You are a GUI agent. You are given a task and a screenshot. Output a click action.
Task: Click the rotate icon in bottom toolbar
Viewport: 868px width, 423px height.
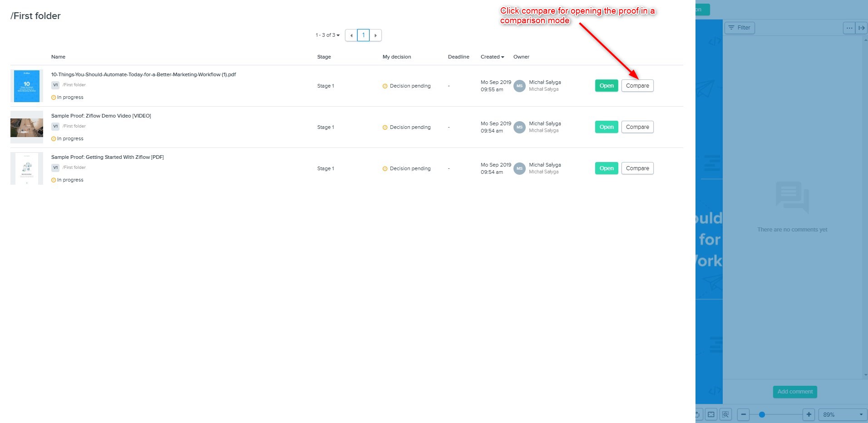pyautogui.click(x=698, y=414)
